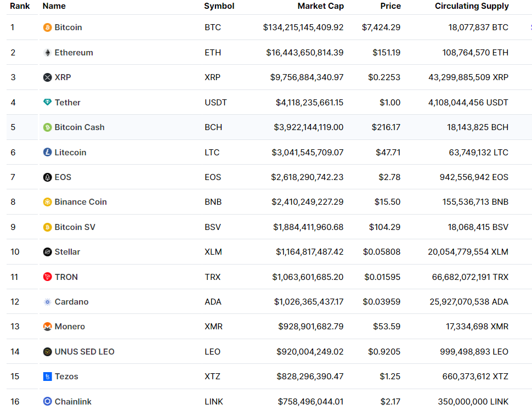Open the Bitcoin SV name link
This screenshot has height=410, width=532.
coord(75,227)
